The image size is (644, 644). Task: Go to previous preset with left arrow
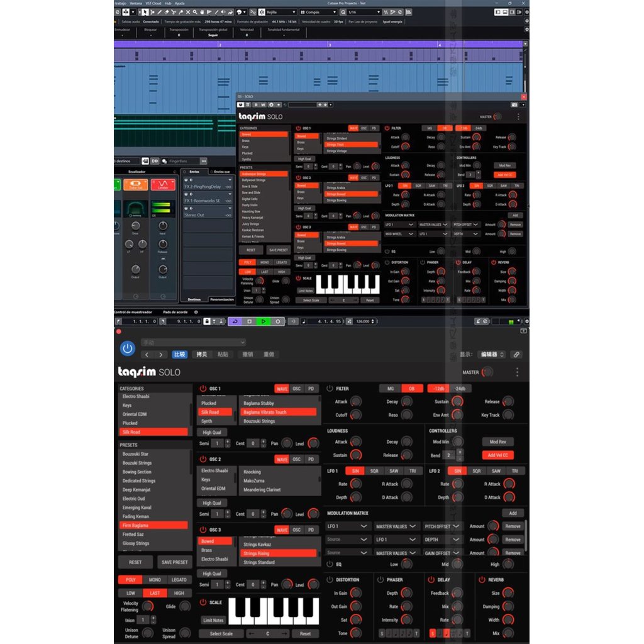pyautogui.click(x=147, y=355)
